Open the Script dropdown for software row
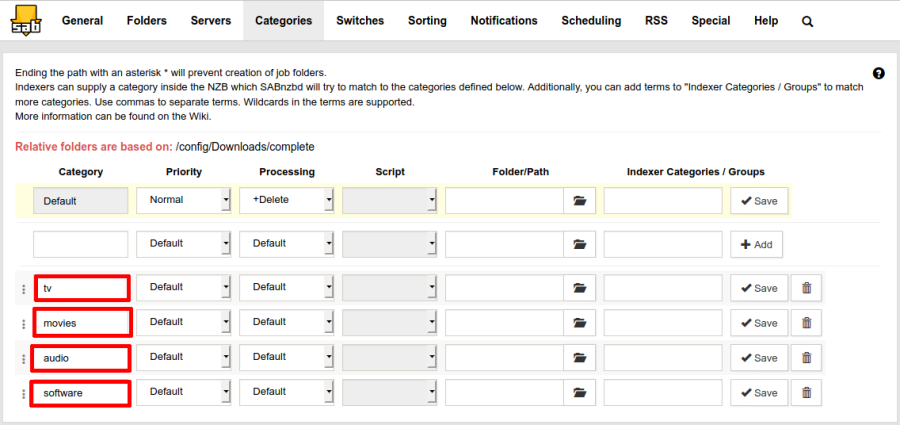Viewport: 900px width, 425px height. point(390,392)
